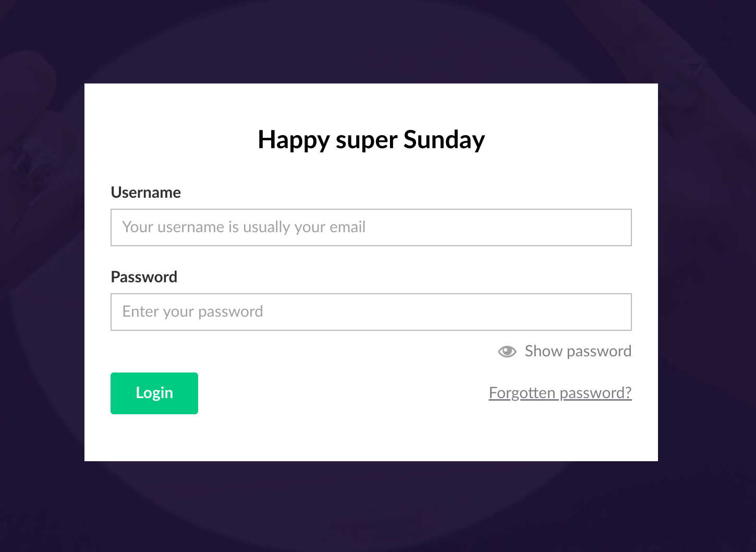Click the word "Sunday" in the heading
The image size is (756, 552).
444,140
